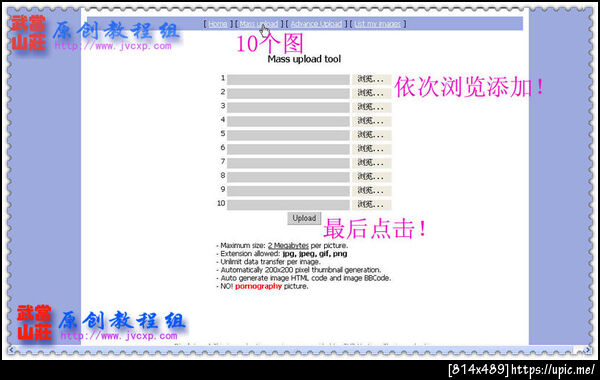600x380 pixels.
Task: Click the file path field for row 5
Action: click(288, 135)
